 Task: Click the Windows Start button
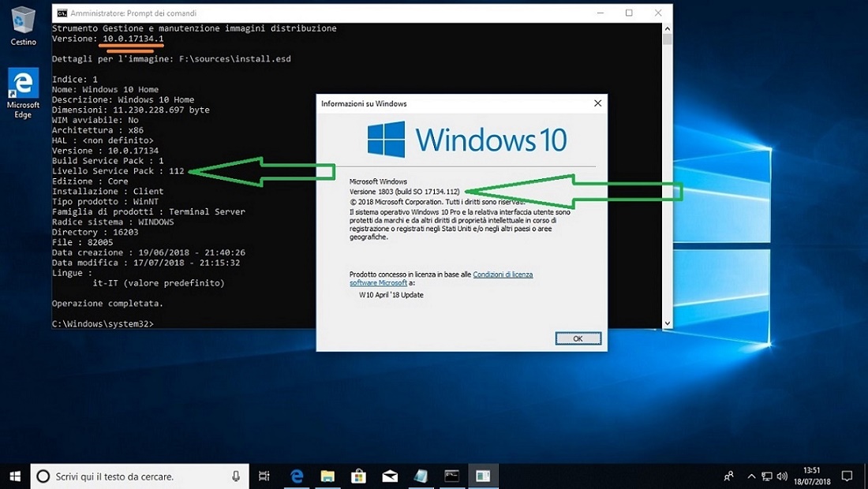pos(15,476)
